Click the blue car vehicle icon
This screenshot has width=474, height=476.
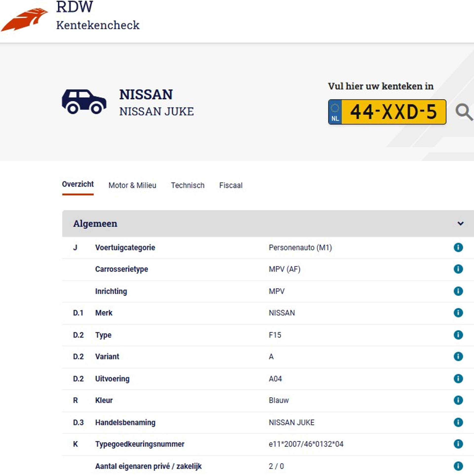coord(84,102)
